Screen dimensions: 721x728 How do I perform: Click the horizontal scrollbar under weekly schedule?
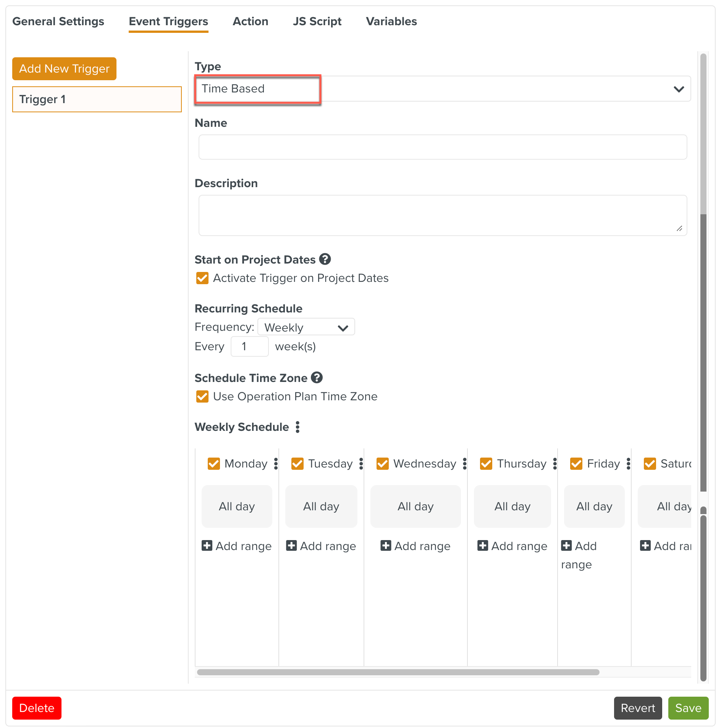[x=398, y=672]
